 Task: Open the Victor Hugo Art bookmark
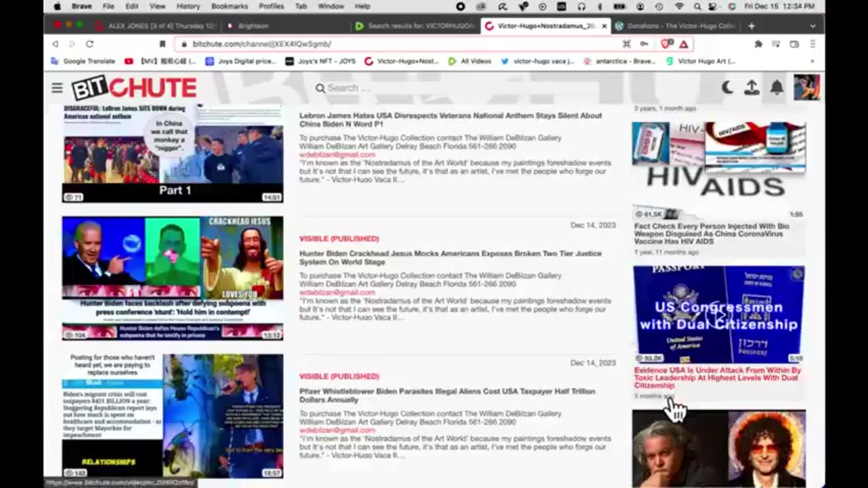[702, 61]
